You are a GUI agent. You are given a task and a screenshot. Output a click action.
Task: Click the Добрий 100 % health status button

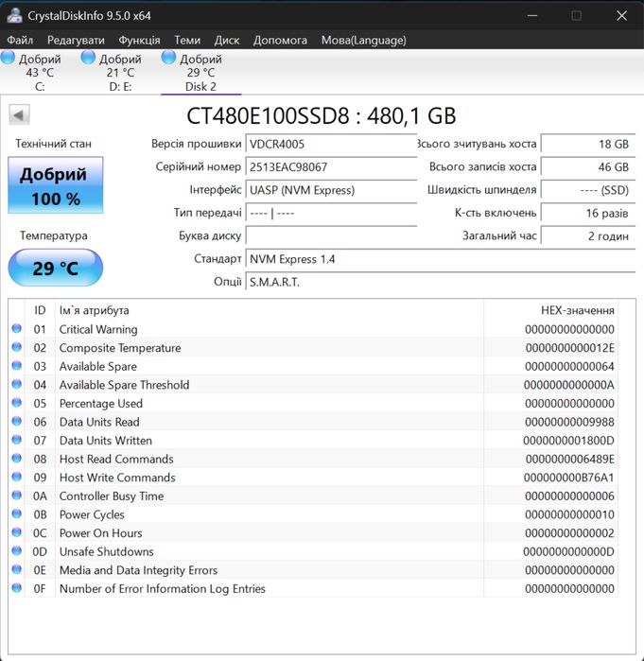click(x=55, y=185)
